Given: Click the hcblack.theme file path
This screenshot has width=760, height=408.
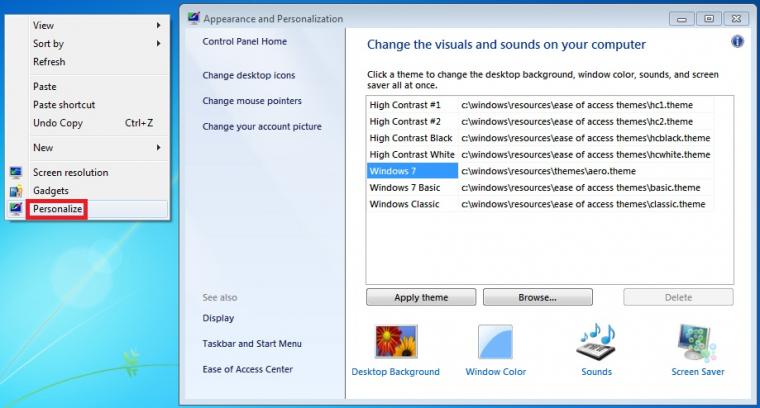Looking at the screenshot, I should (x=586, y=138).
